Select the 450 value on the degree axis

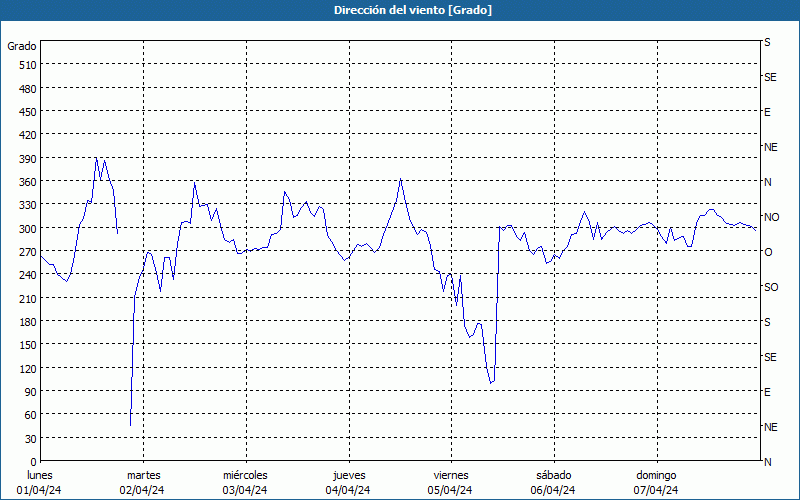[28, 112]
